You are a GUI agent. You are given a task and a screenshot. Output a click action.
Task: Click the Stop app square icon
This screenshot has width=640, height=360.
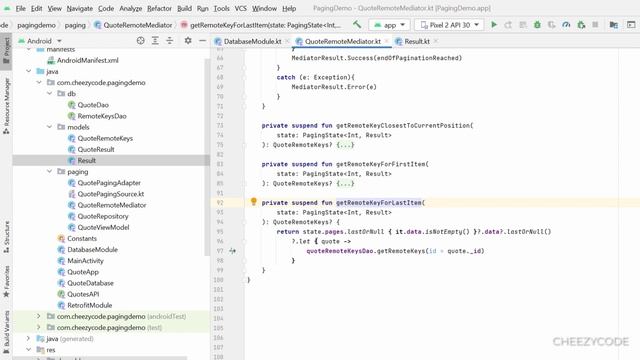pos(596,25)
